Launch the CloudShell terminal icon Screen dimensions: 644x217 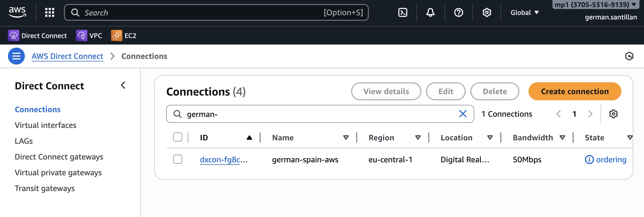tap(402, 12)
